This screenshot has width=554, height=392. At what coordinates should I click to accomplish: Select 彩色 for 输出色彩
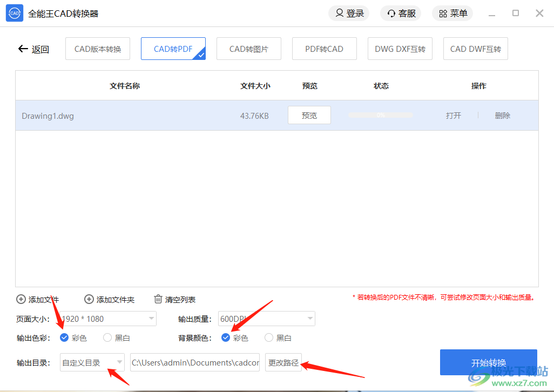click(64, 337)
